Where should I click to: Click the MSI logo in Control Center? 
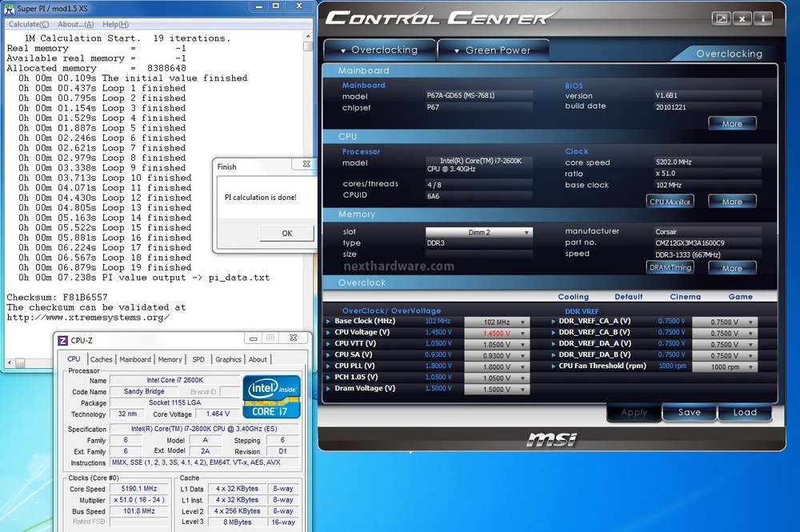pyautogui.click(x=551, y=438)
